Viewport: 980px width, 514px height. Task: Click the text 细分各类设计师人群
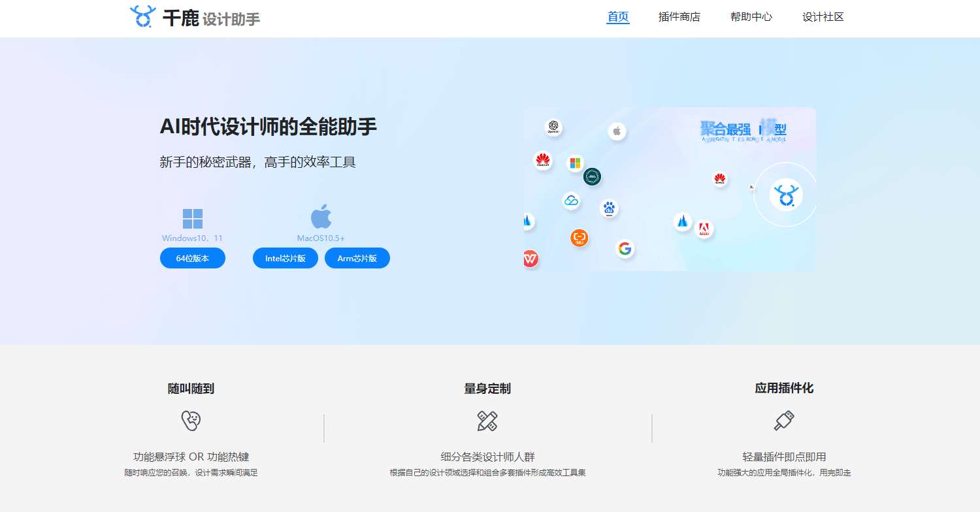coord(487,457)
